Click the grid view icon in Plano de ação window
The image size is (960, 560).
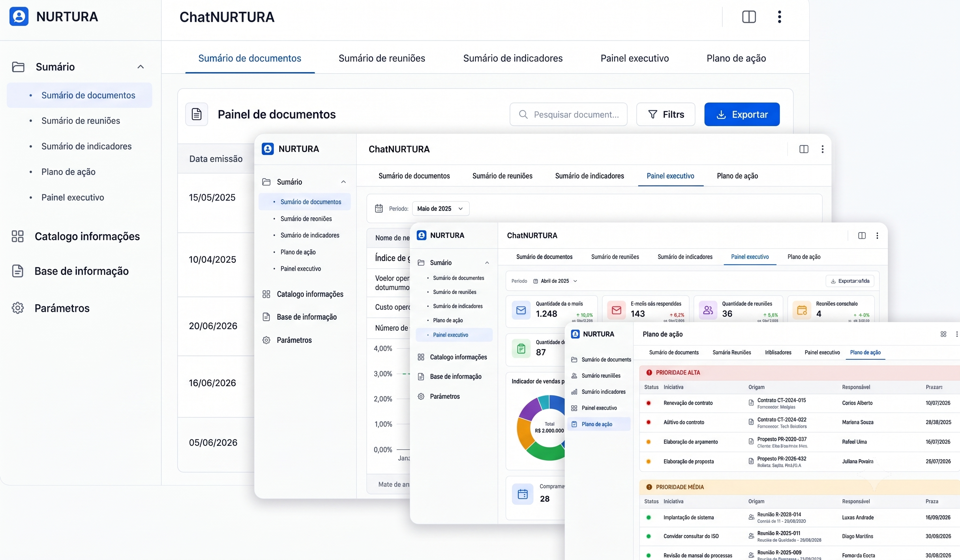[943, 334]
